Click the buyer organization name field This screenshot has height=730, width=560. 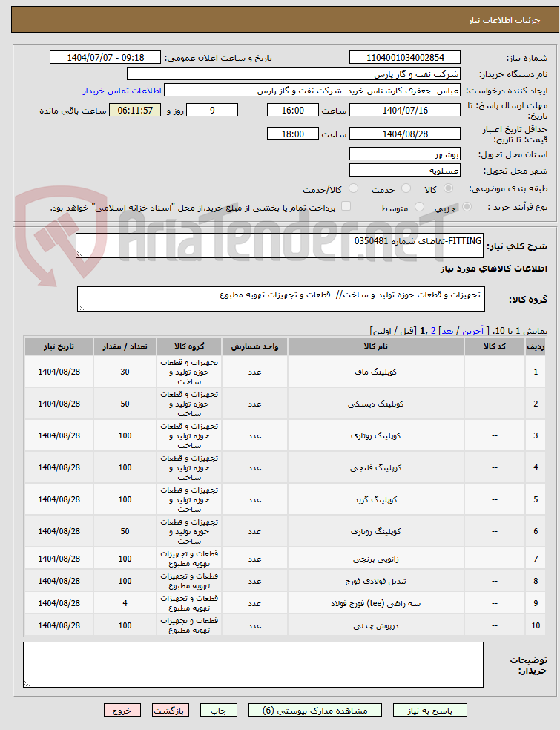[x=294, y=74]
